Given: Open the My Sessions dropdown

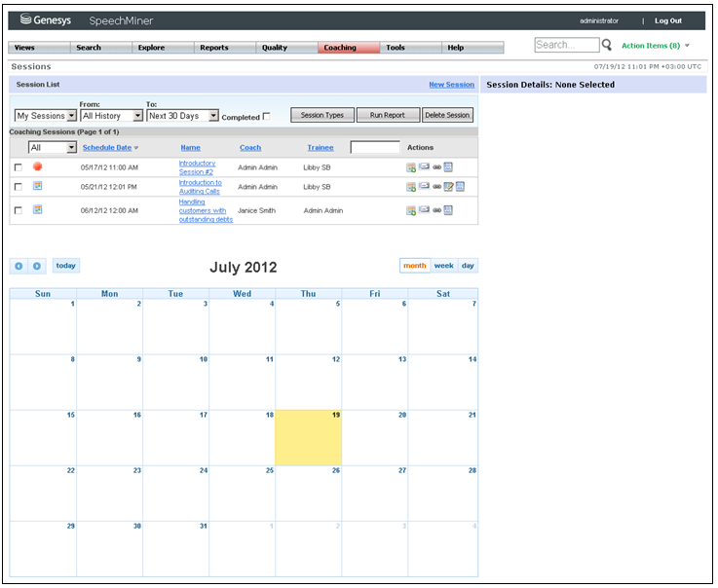Looking at the screenshot, I should pyautogui.click(x=45, y=116).
